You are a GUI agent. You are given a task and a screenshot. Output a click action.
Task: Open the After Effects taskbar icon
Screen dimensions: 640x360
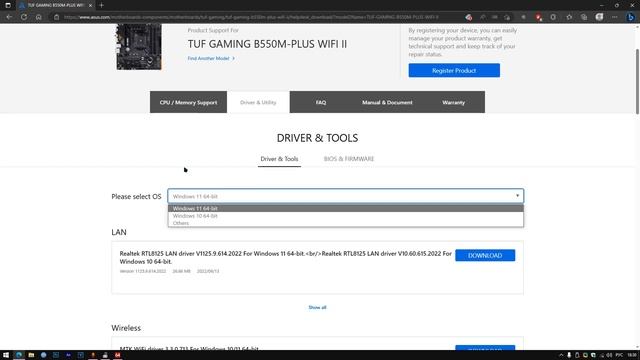click(x=68, y=355)
